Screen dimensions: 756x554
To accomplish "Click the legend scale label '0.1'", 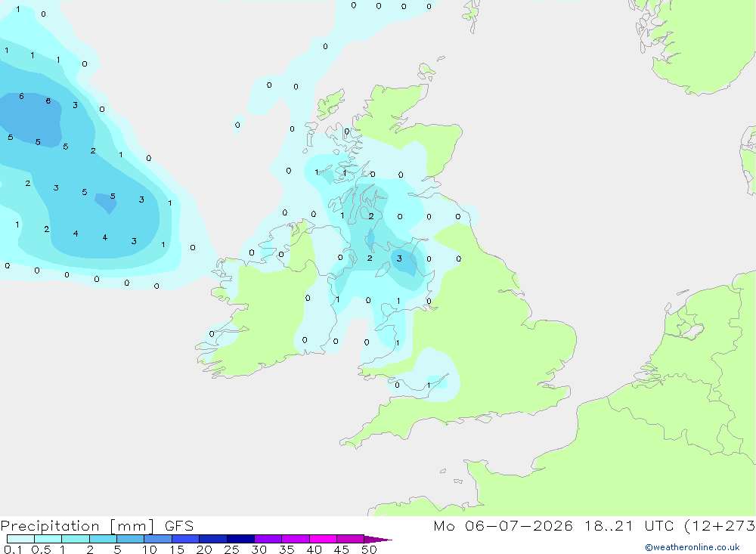I will [x=13, y=549].
